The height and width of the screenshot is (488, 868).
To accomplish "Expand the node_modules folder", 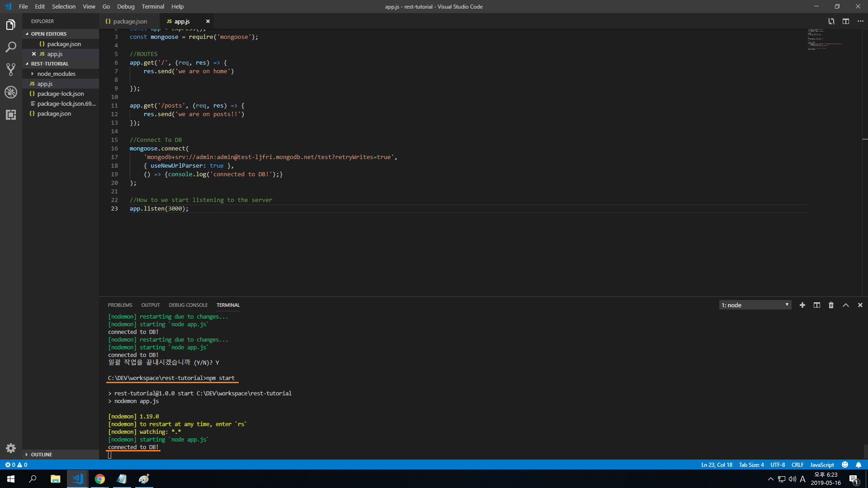I will 61,74.
